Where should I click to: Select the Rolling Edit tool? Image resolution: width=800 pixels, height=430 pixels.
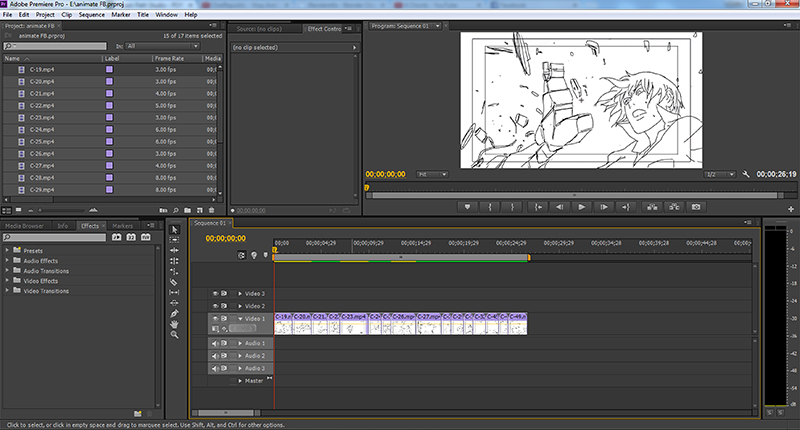click(174, 261)
